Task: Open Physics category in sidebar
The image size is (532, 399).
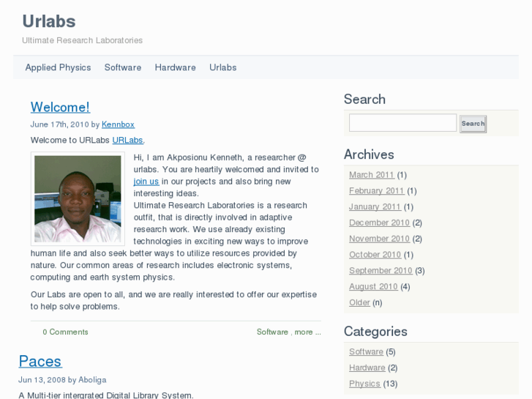Action: [x=364, y=384]
